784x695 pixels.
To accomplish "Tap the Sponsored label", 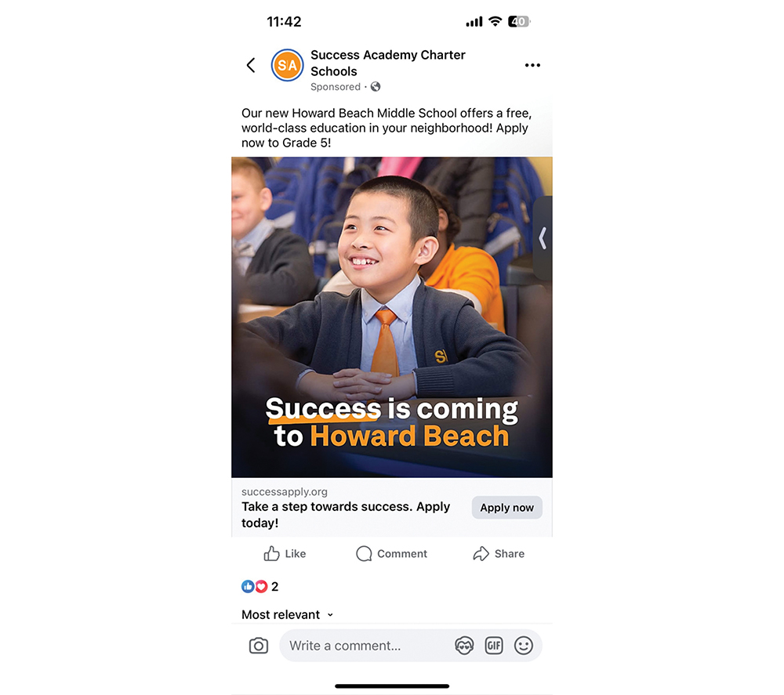I will [336, 87].
